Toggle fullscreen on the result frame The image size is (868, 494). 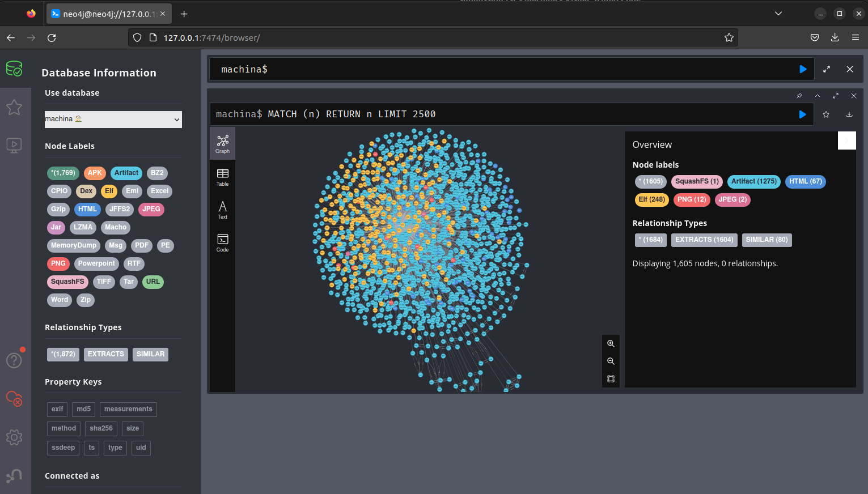click(x=835, y=96)
